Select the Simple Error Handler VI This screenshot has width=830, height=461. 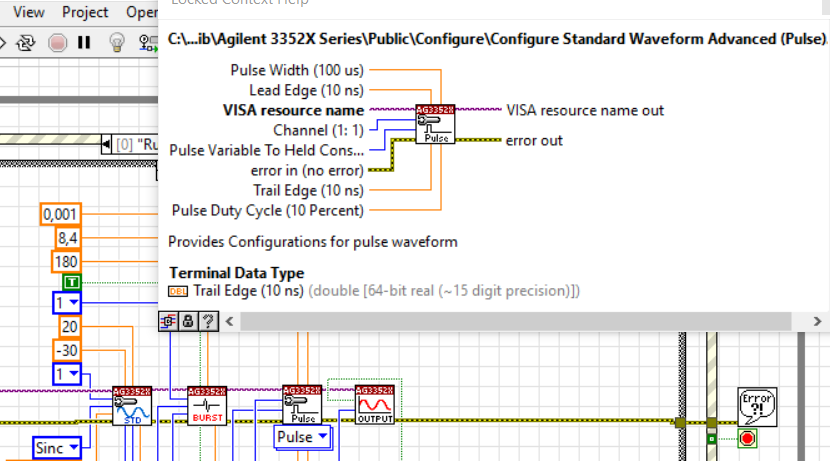[757, 406]
